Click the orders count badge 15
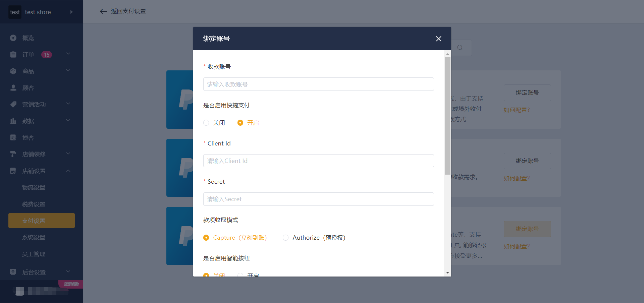 [x=47, y=55]
